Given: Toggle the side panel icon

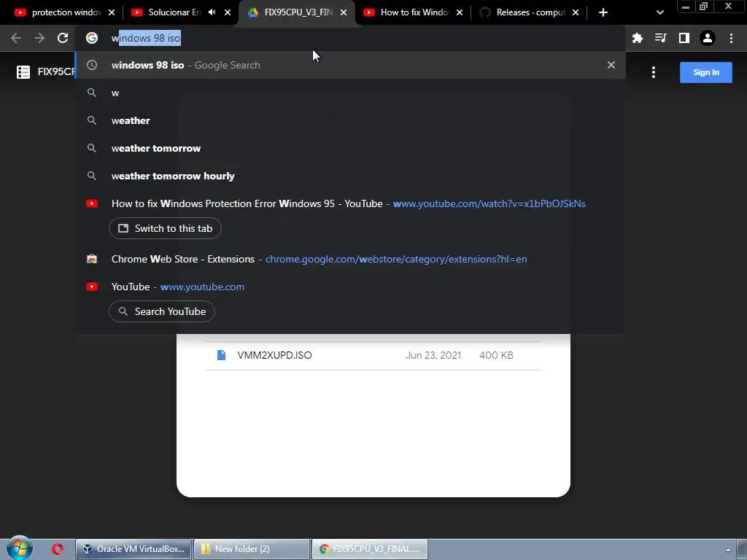Looking at the screenshot, I should [x=684, y=38].
